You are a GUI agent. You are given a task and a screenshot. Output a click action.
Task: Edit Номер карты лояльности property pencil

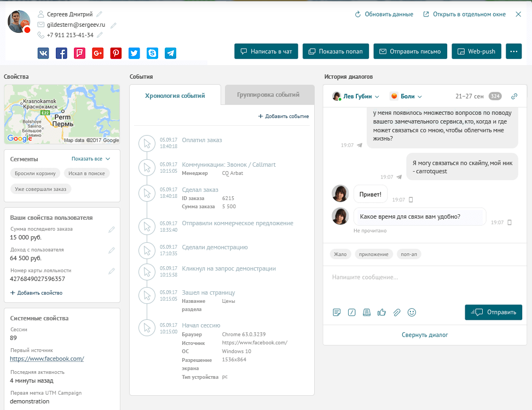tap(111, 271)
